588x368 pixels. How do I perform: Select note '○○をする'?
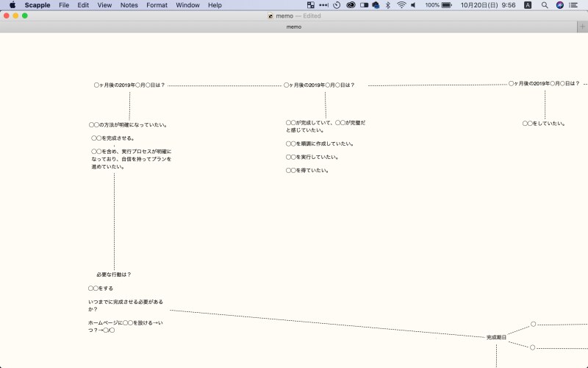click(101, 289)
